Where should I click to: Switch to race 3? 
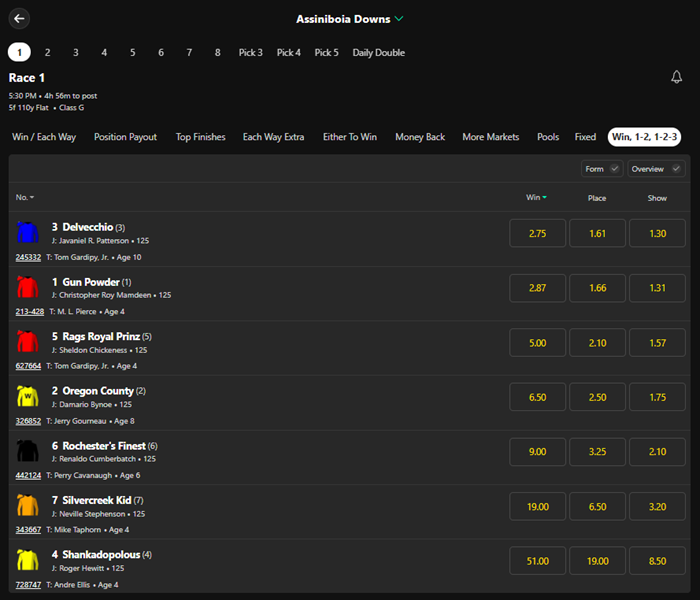(x=76, y=52)
